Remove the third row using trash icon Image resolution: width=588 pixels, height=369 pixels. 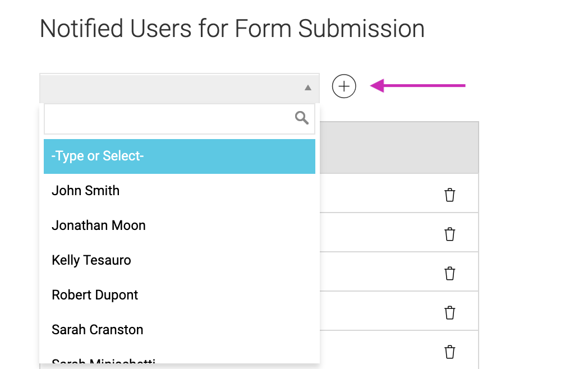(x=449, y=273)
